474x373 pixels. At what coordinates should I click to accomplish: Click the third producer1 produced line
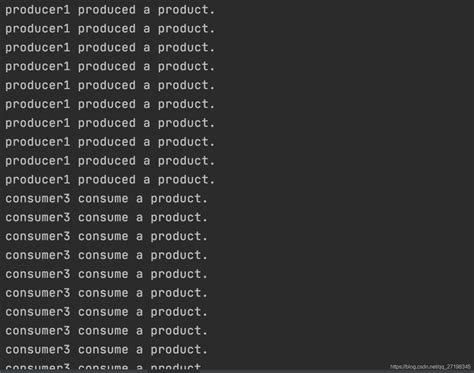(110, 48)
